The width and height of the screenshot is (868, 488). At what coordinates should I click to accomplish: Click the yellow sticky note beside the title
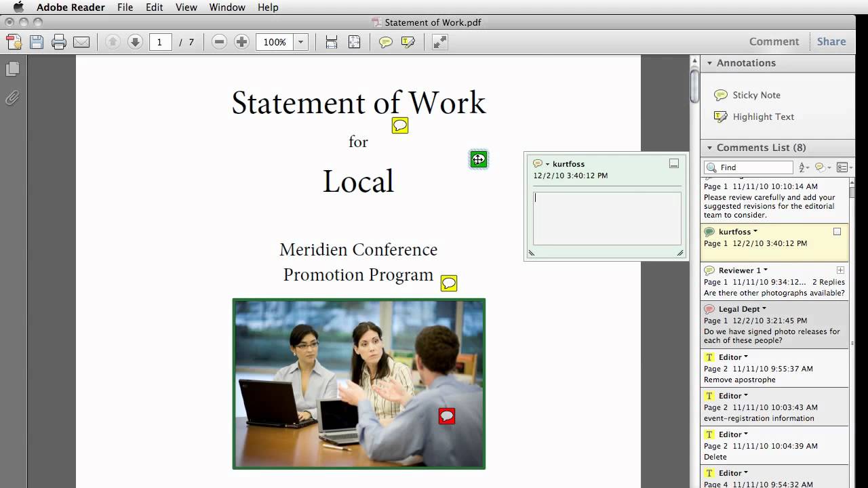(400, 125)
